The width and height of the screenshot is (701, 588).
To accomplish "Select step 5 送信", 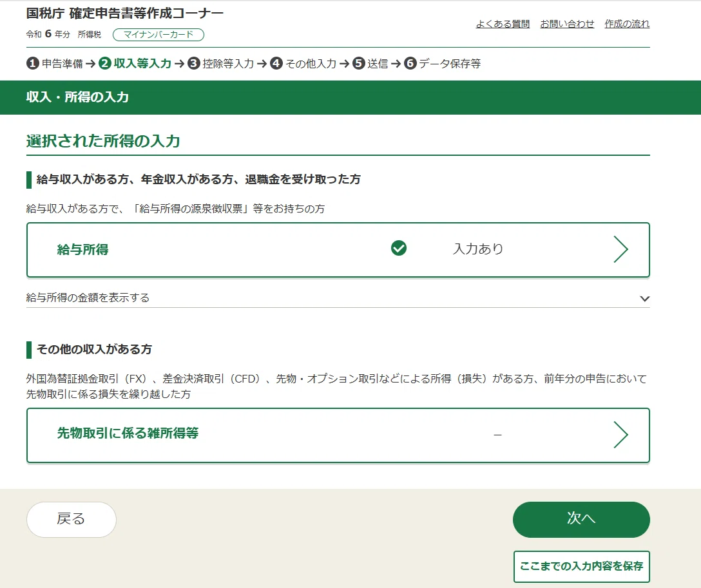I will [370, 64].
